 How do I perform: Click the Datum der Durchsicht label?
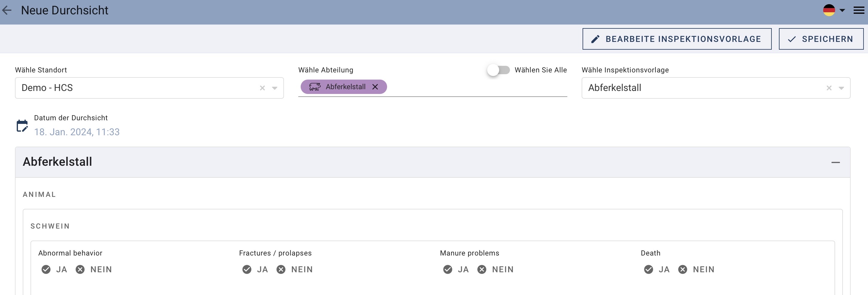pos(71,118)
